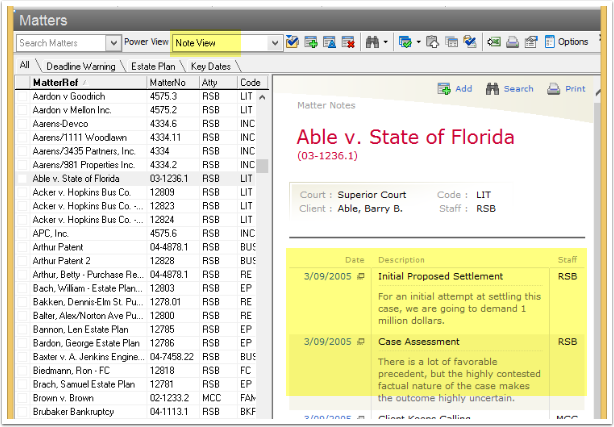Select the Brach, Samuel Estate Plan row

click(x=135, y=384)
